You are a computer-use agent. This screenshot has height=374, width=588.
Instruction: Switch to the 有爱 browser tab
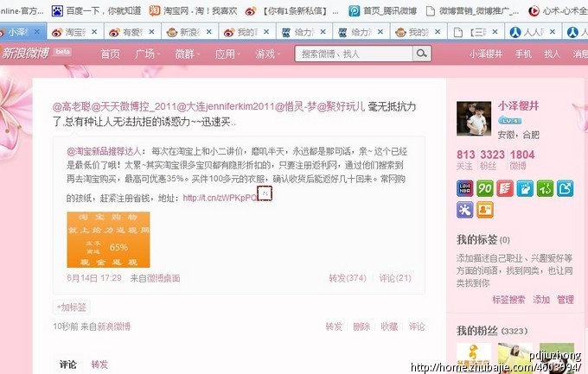tap(131, 32)
